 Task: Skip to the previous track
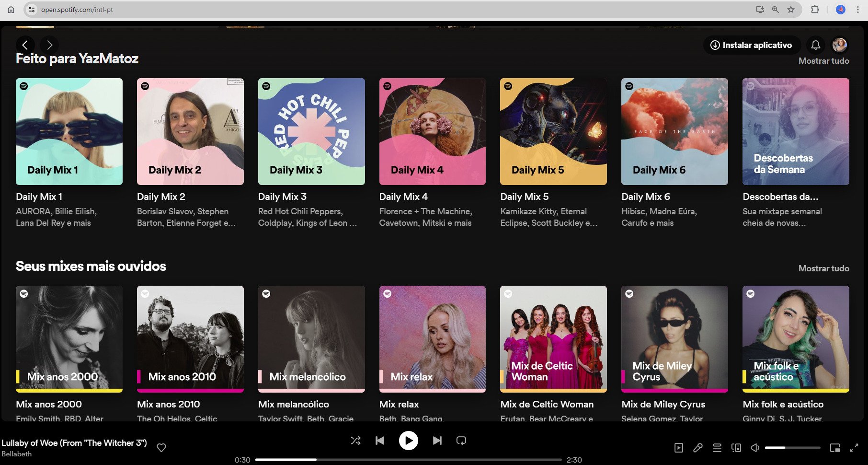click(x=380, y=441)
